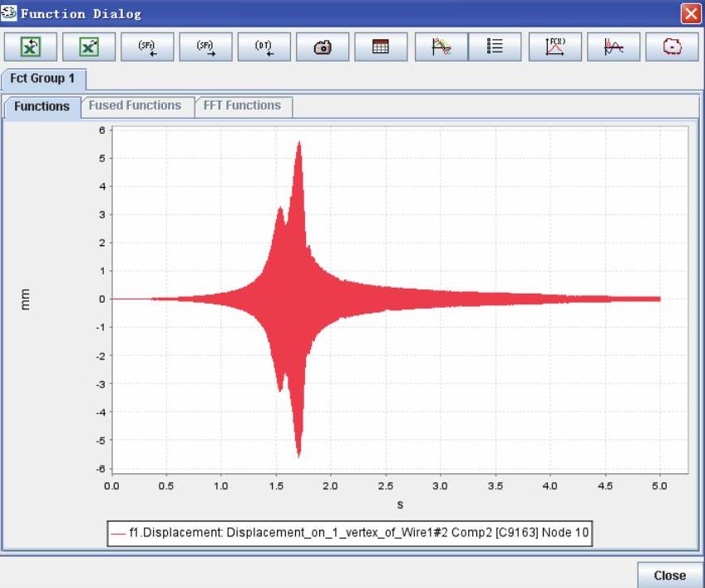Open the Fused Functions tab
This screenshot has width=705, height=588.
[x=135, y=106]
